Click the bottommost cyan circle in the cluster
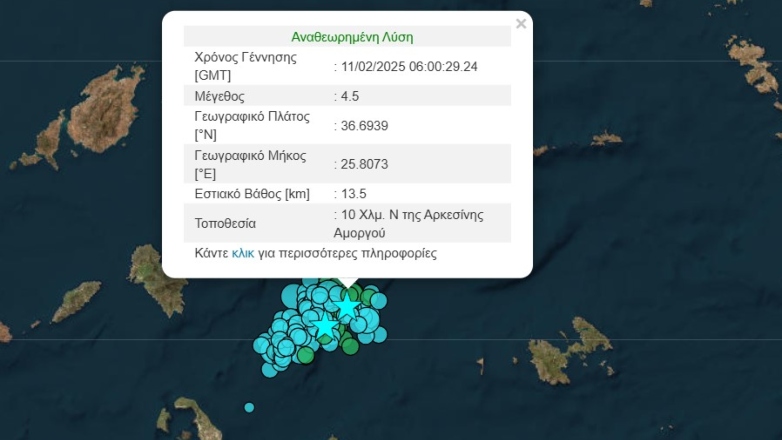The width and height of the screenshot is (782, 440). point(269,370)
